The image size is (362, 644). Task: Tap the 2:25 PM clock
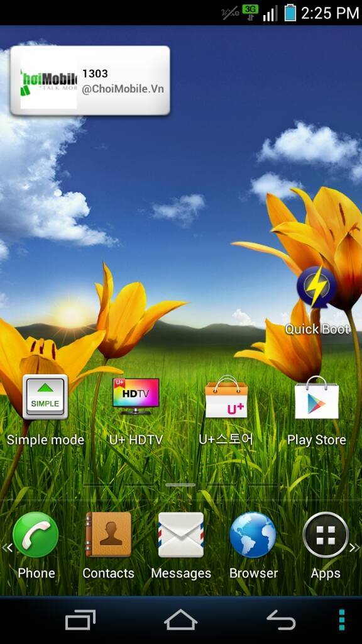tap(330, 13)
